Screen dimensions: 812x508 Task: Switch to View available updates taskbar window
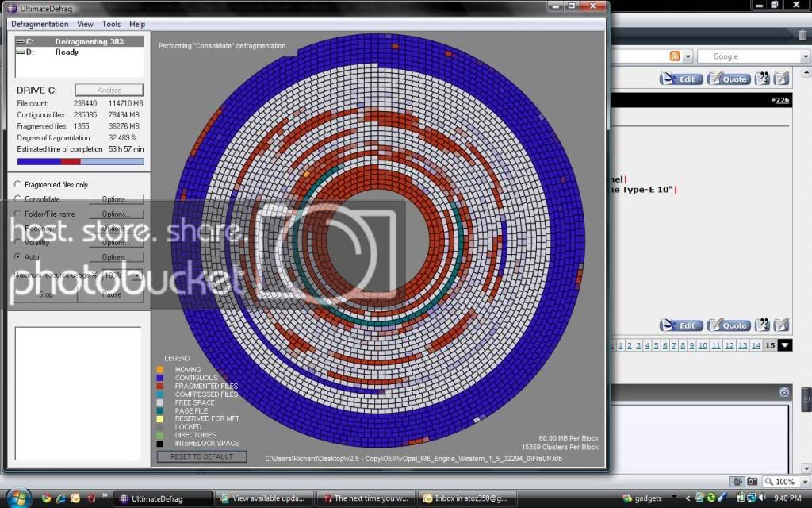point(263,498)
